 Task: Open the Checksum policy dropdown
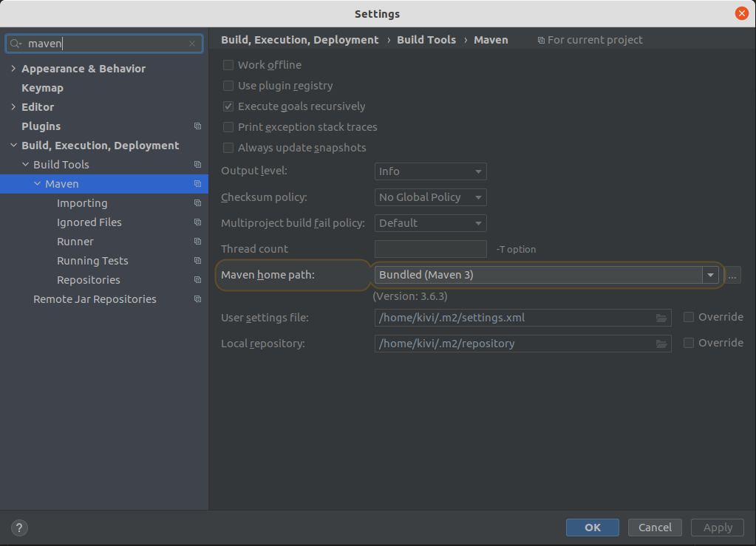430,197
